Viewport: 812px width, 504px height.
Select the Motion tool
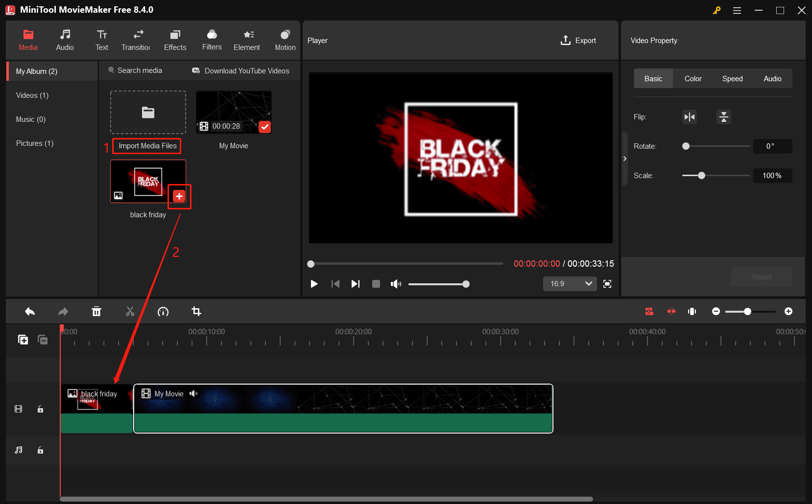[x=285, y=40]
